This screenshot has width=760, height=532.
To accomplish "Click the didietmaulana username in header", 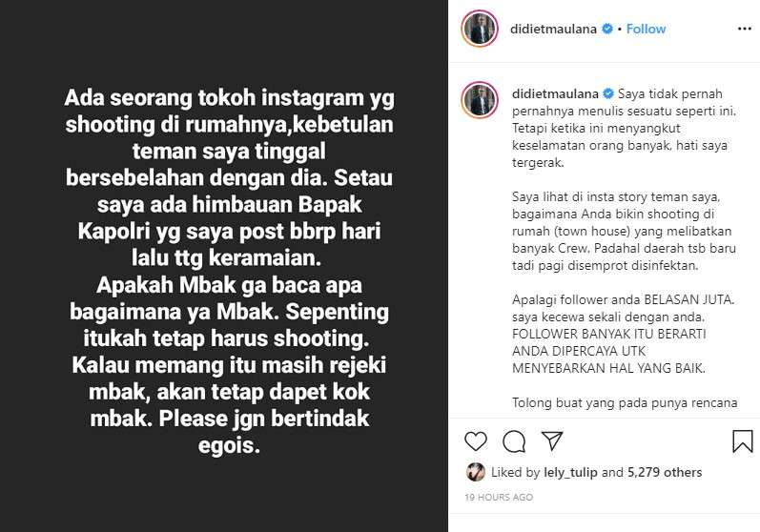I will click(x=553, y=29).
